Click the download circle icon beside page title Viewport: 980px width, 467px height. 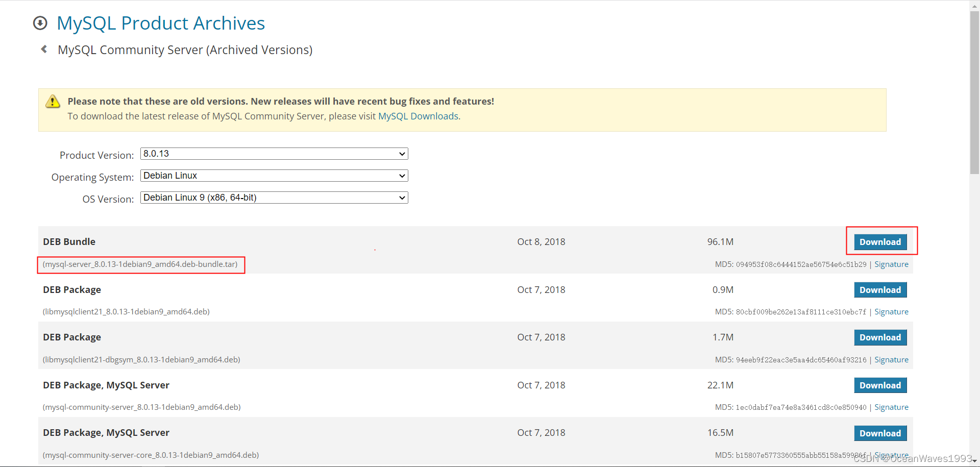(x=40, y=23)
